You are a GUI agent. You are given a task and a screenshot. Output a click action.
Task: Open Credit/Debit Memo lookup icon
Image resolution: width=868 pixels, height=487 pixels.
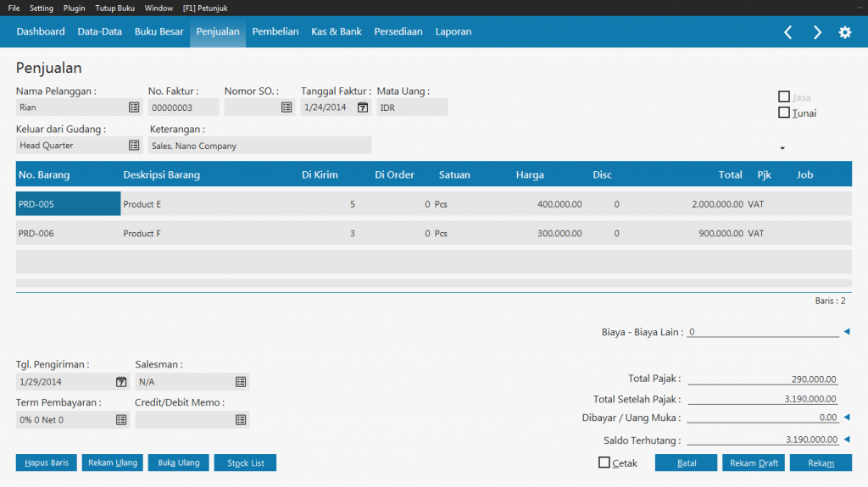click(x=241, y=420)
